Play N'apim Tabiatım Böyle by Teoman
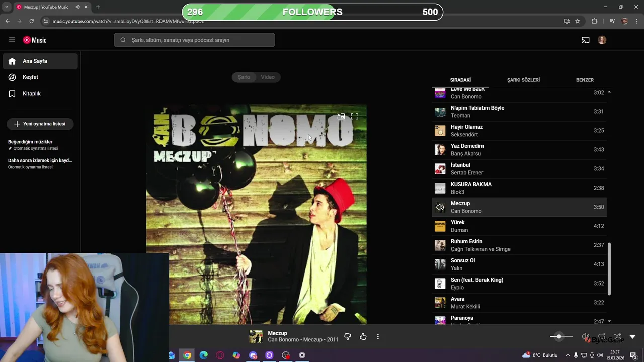644x362 pixels. [519, 112]
